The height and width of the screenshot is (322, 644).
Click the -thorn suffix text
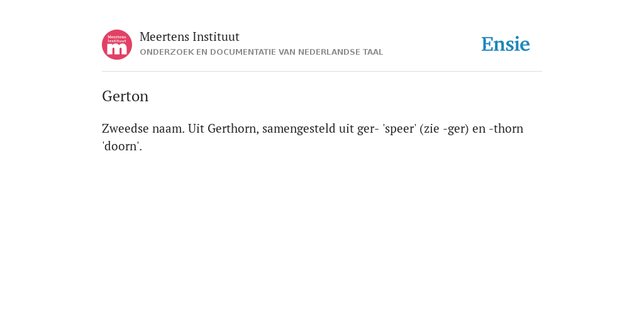506,128
